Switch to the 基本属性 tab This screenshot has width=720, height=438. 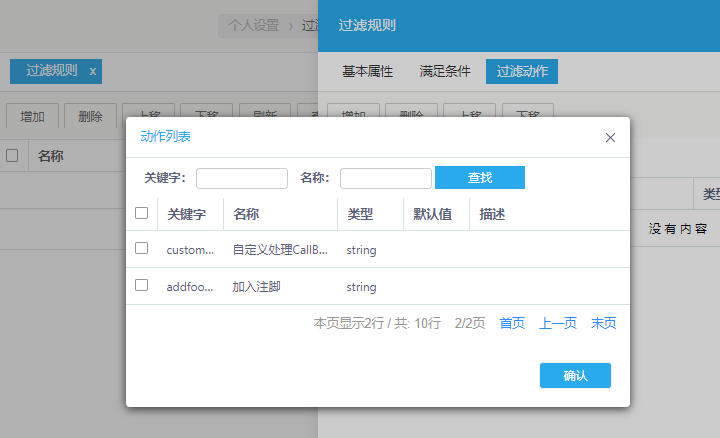[x=367, y=72]
